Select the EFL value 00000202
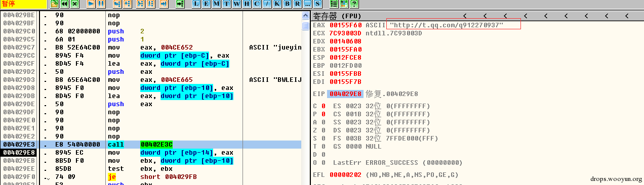The image size is (644, 185). click(346, 175)
